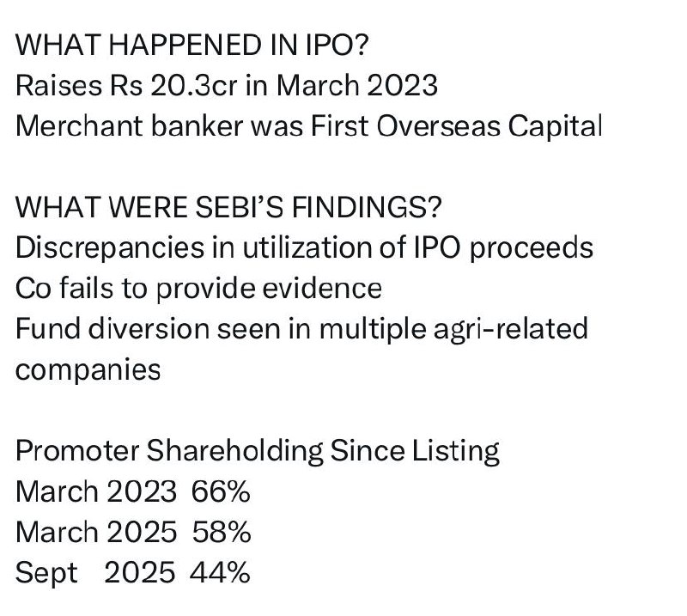Image resolution: width=687 pixels, height=616 pixels.
Task: Click the "Sept 2025" shareholding date
Action: point(95,571)
